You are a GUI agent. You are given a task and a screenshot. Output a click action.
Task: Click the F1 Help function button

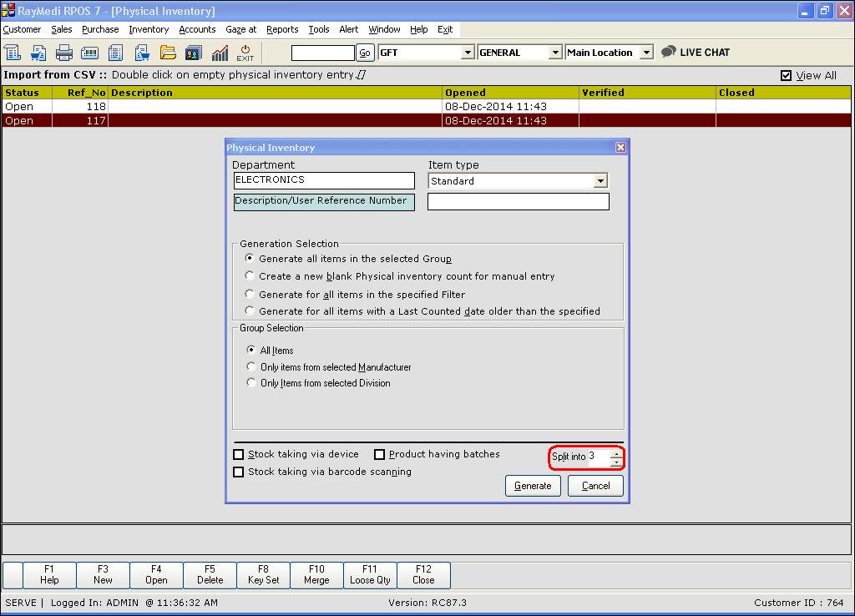click(49, 575)
